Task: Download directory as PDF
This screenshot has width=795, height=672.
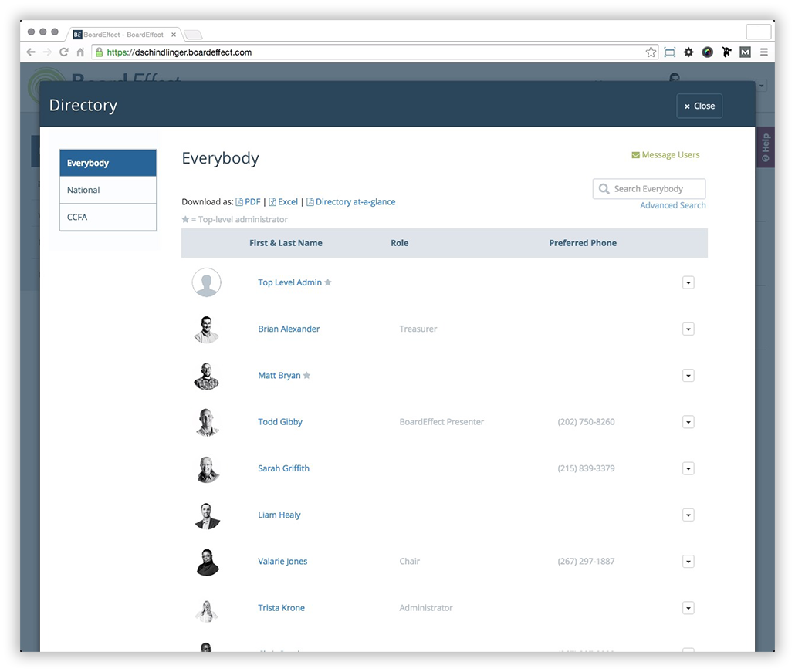Action: [248, 202]
